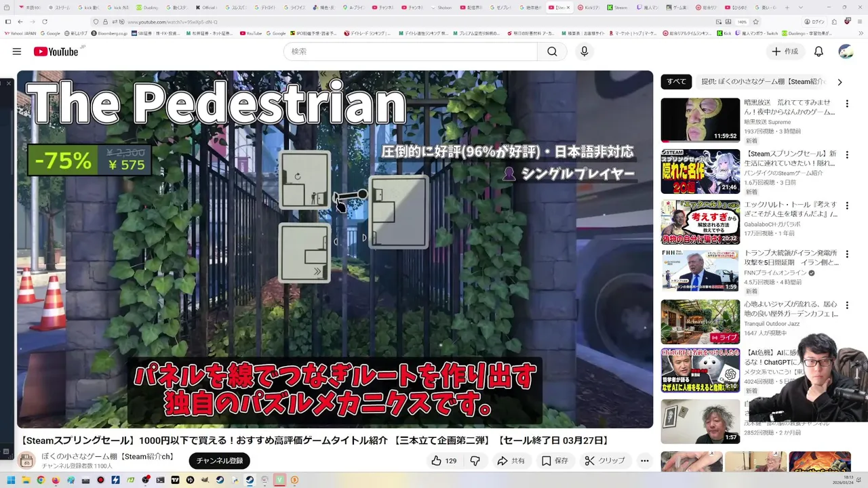Open the AI危機 ChatGPT video thumbnail
The image size is (868, 488).
coord(701,371)
